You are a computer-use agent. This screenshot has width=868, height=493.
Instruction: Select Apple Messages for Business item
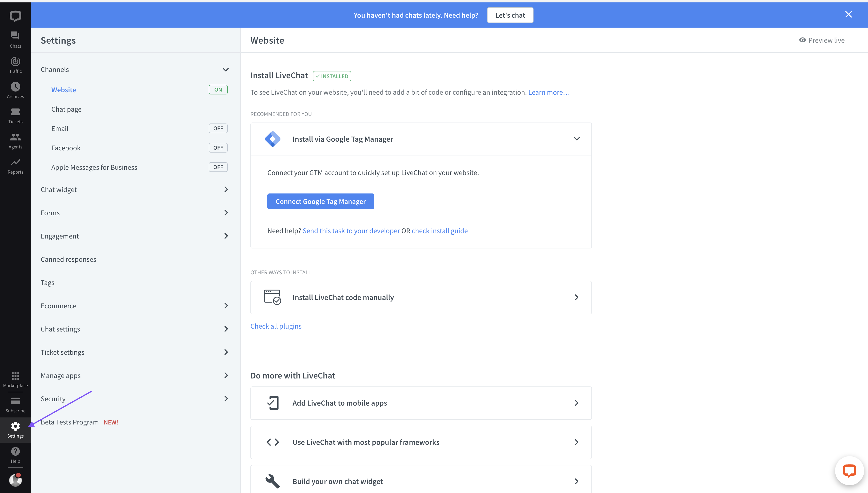(94, 167)
